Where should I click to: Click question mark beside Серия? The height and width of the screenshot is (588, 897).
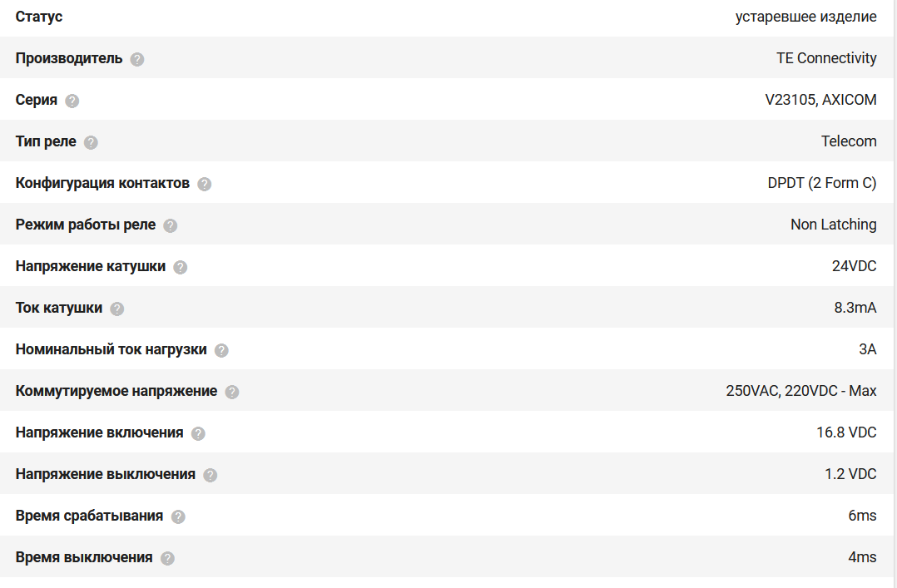72,101
